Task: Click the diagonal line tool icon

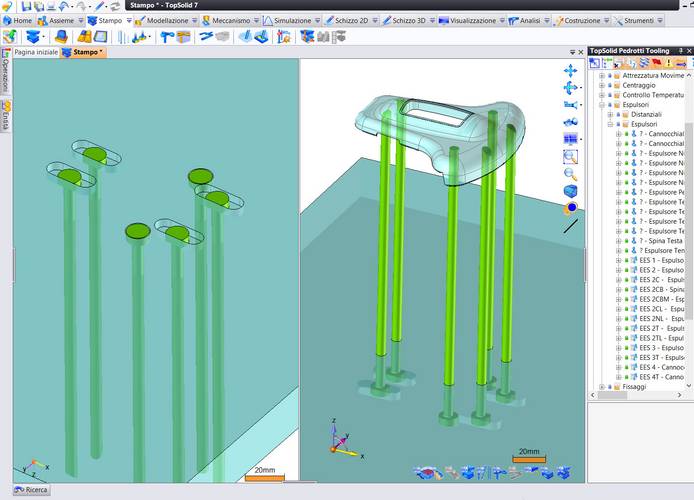Action: coord(570,226)
